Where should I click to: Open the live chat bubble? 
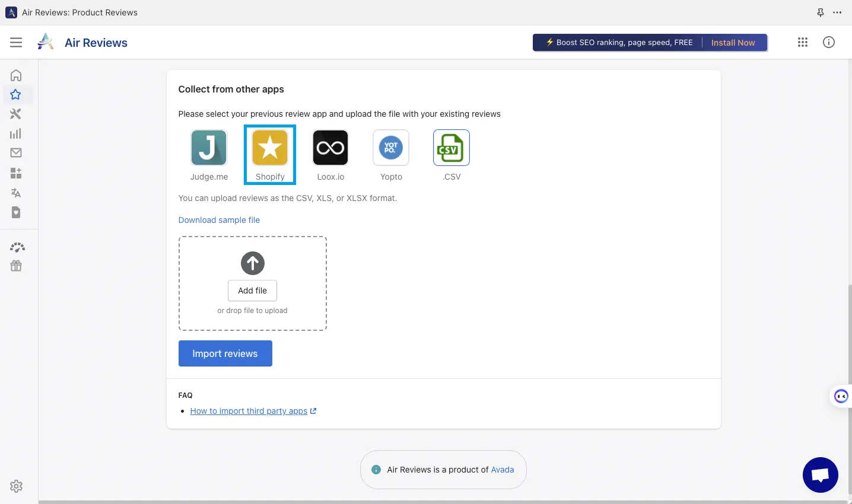point(820,475)
